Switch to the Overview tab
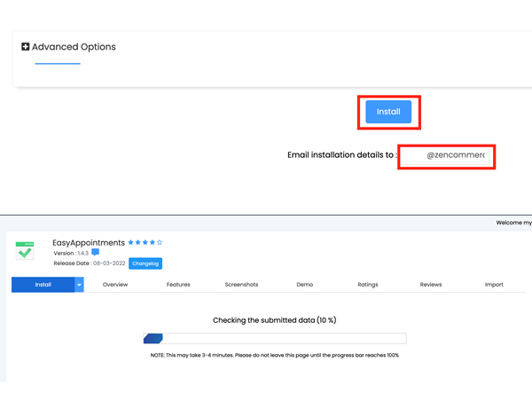 click(115, 285)
